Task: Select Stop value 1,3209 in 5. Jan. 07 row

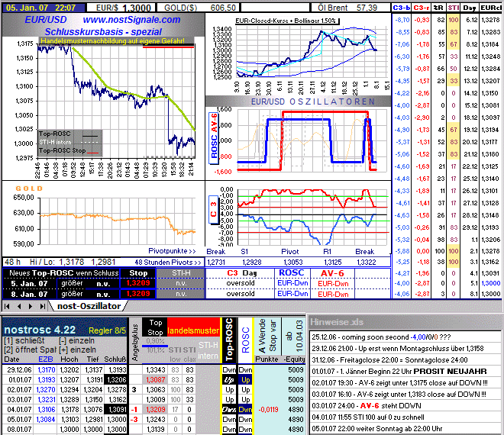Action: tap(138, 283)
